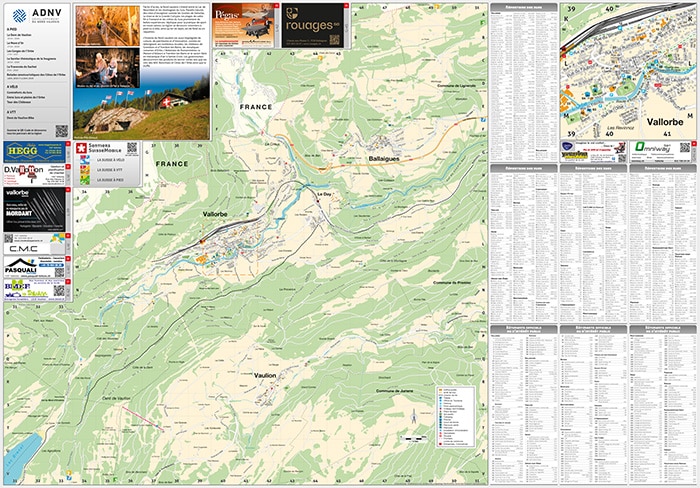Click the Vallorbe label on the main map
Screen dimensions: 700x488
click(215, 214)
